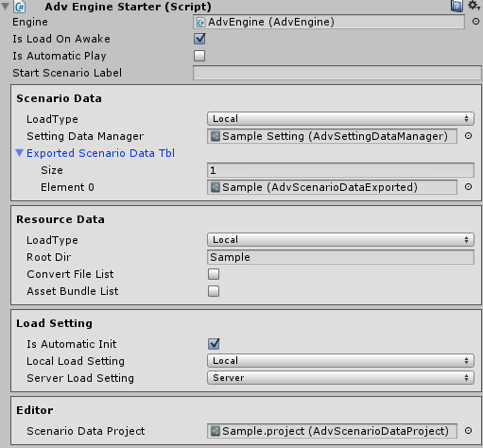
Task: Click the Root Dir text field
Action: 340,257
